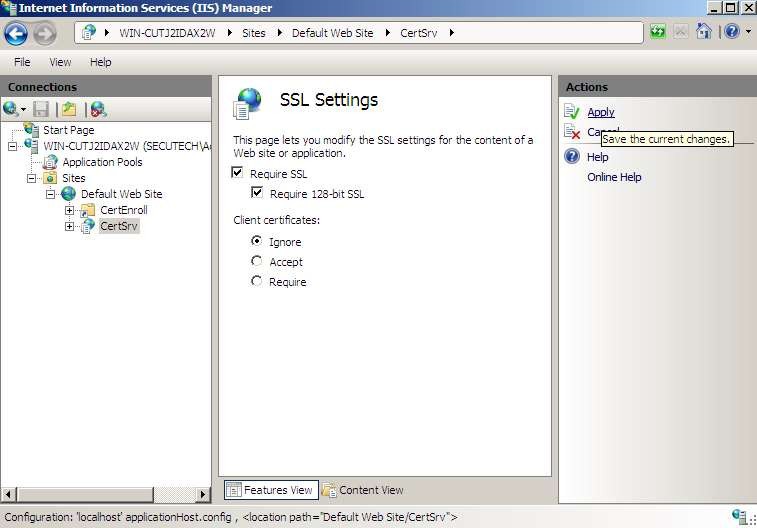Click Connections pane scroll right arrow
Image resolution: width=757 pixels, height=528 pixels.
coord(203,494)
